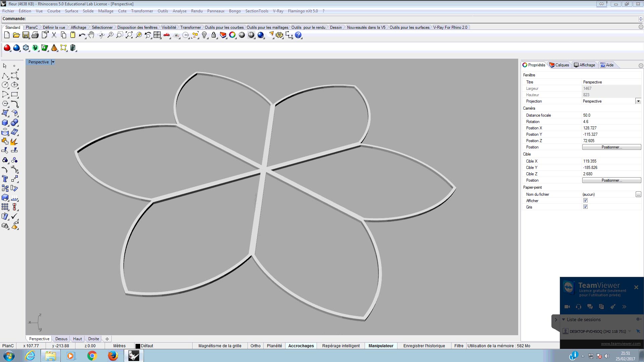Browse wallpaper file with ellipsis button
Viewport: 644px width, 362px height.
(x=638, y=194)
